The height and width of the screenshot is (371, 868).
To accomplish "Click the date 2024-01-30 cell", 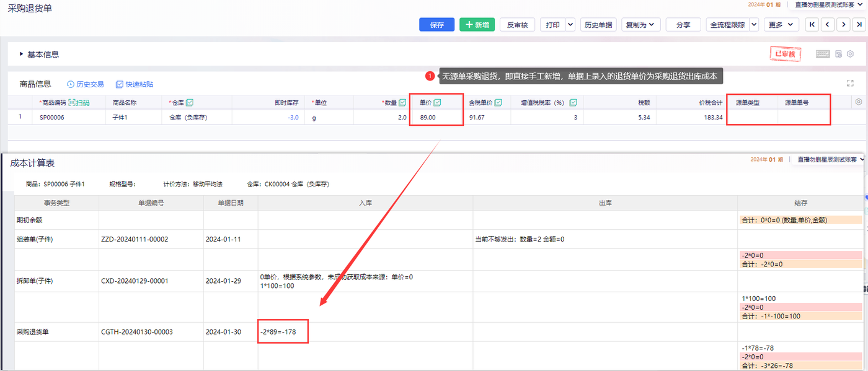I will click(224, 332).
